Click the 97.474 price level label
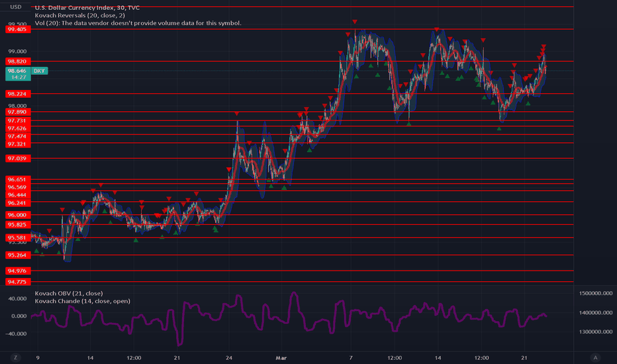The width and height of the screenshot is (617, 364). (18, 136)
